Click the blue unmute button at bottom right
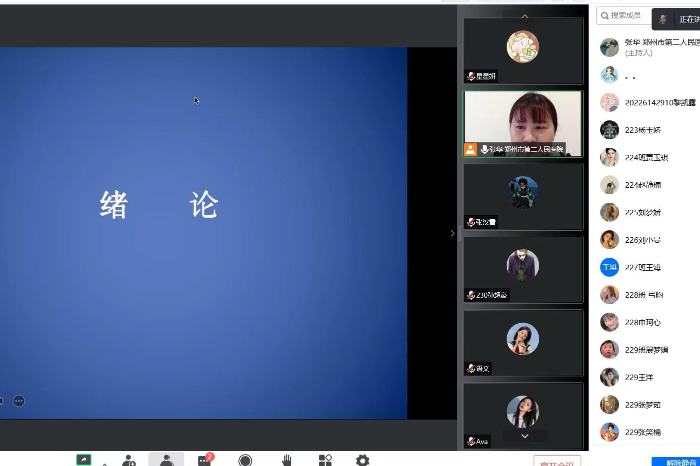 coord(675,461)
